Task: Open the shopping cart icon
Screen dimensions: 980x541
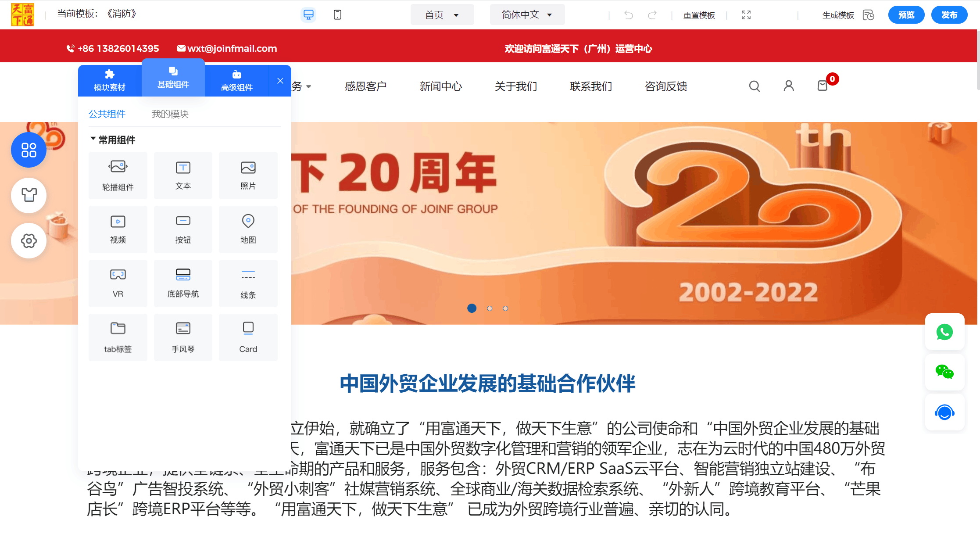Action: (x=823, y=86)
